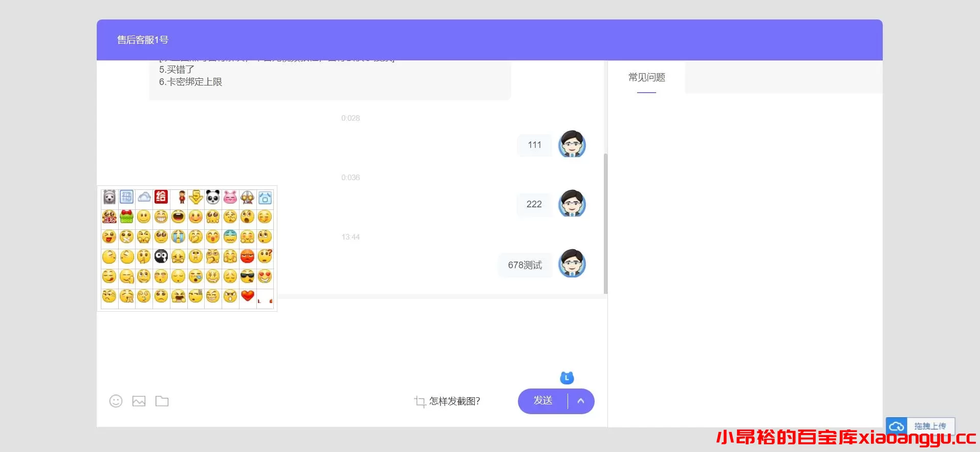Image resolution: width=980 pixels, height=452 pixels.
Task: Insert the panda emoji
Action: click(x=213, y=197)
